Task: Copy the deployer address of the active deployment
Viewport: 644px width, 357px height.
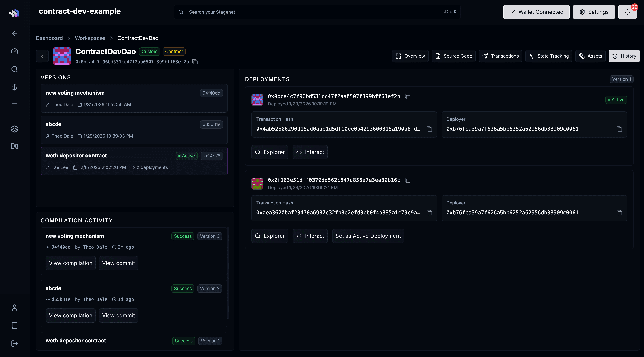Action: [x=620, y=129]
